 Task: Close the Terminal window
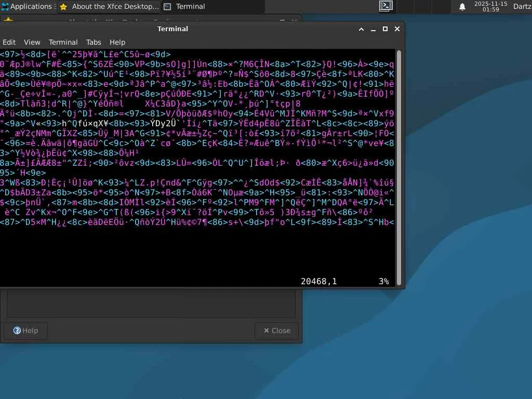coord(397,29)
